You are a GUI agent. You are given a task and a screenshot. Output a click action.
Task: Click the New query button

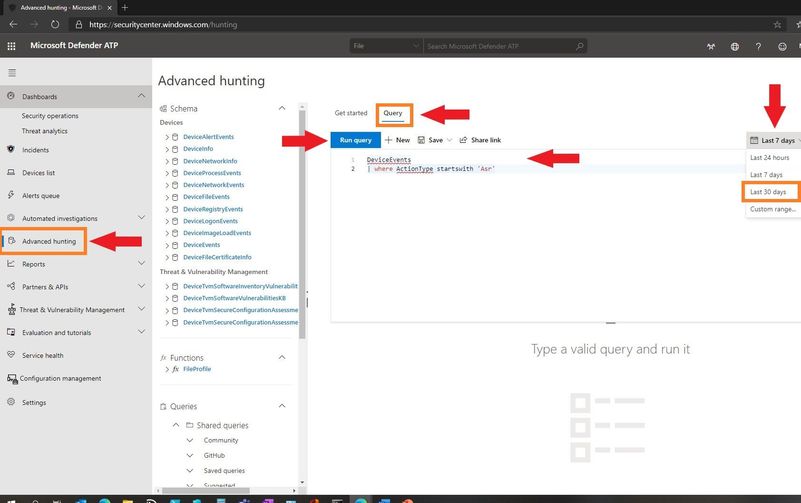point(397,140)
